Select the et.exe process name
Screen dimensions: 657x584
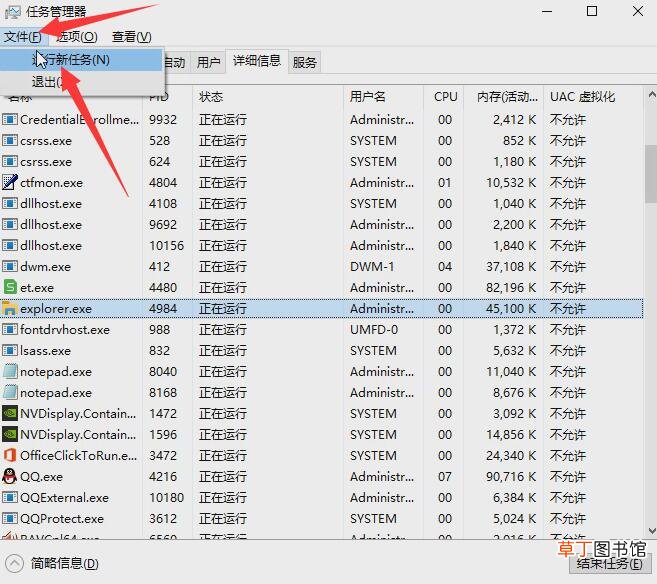point(37,288)
